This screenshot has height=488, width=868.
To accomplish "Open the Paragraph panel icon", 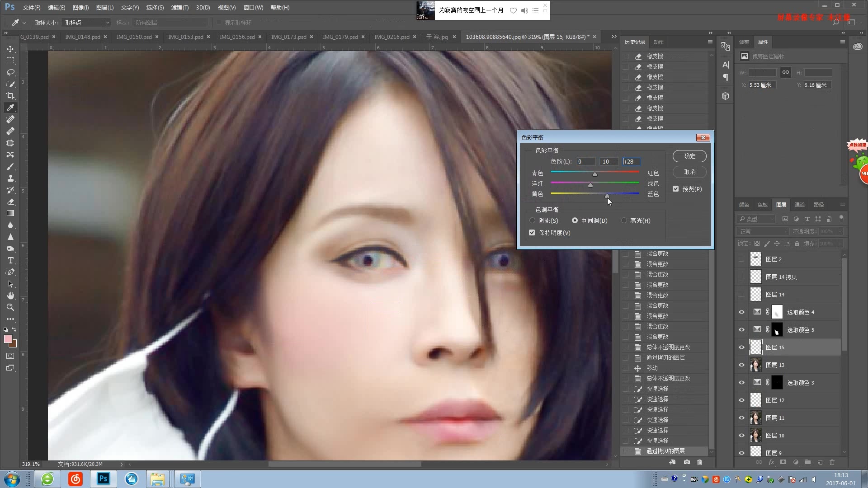I will tap(726, 77).
